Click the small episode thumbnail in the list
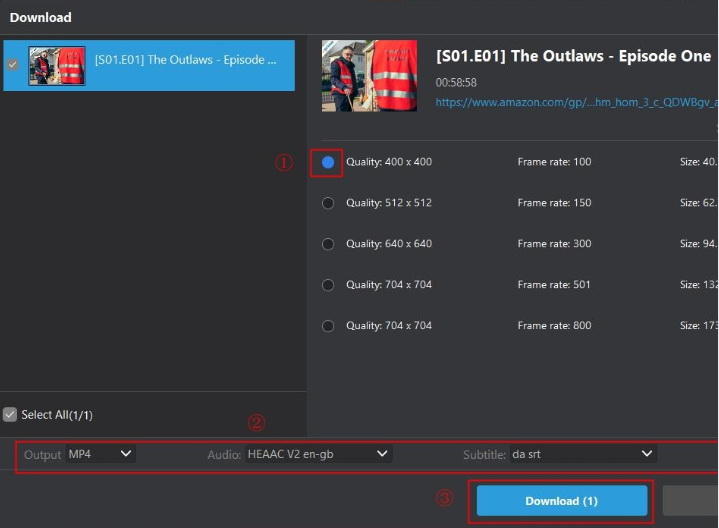Viewport: 719px width, 528px height. [57, 65]
